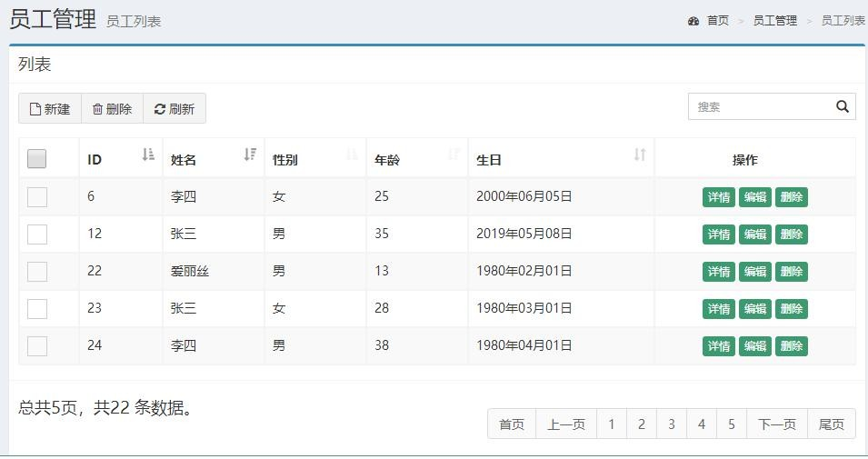Click the 刷新 refresh button
Viewport: 868px width, 459px height.
[175, 108]
